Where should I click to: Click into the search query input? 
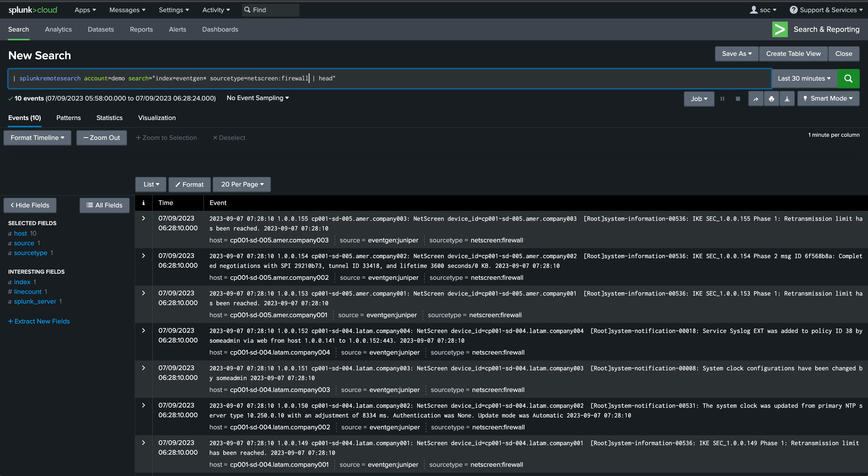(390, 78)
